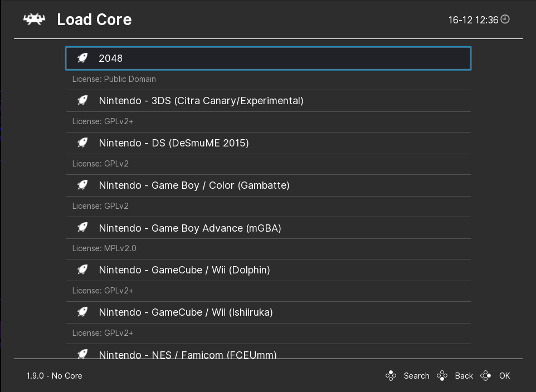Click the Search gamepad hint icon

391,376
